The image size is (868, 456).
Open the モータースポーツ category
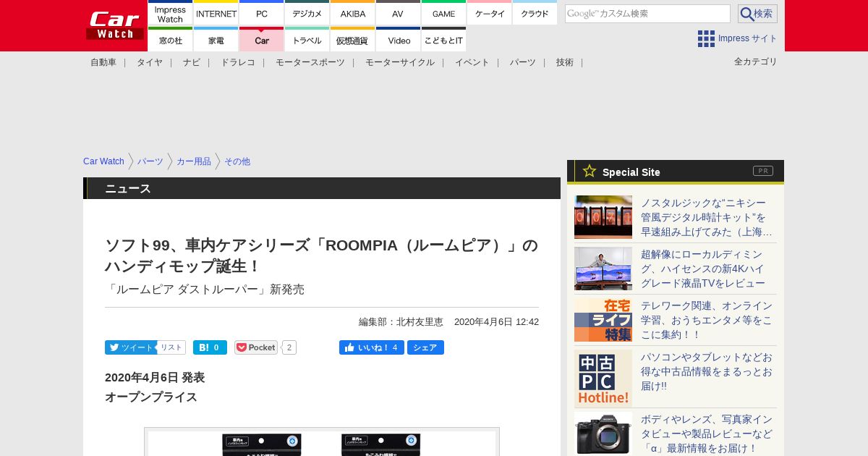pyautogui.click(x=310, y=62)
